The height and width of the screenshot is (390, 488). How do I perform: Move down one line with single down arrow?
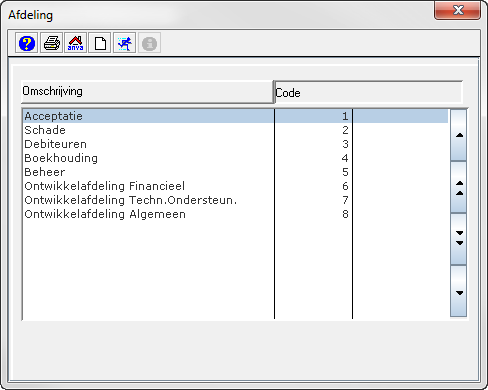point(459,291)
